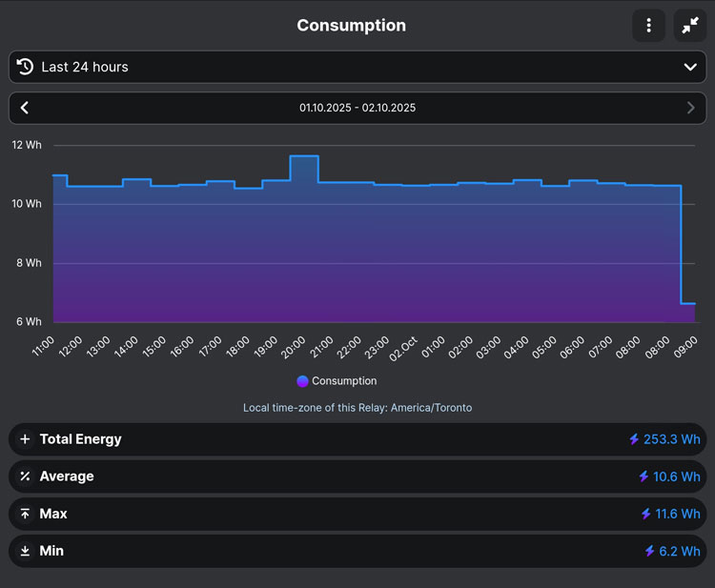Go to the next date range

(690, 108)
